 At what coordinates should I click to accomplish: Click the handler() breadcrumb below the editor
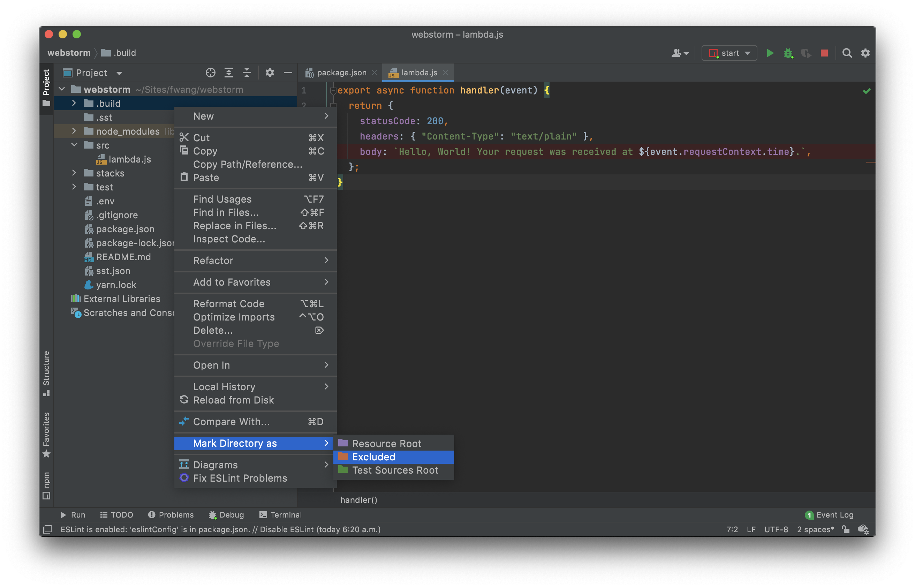[358, 500]
